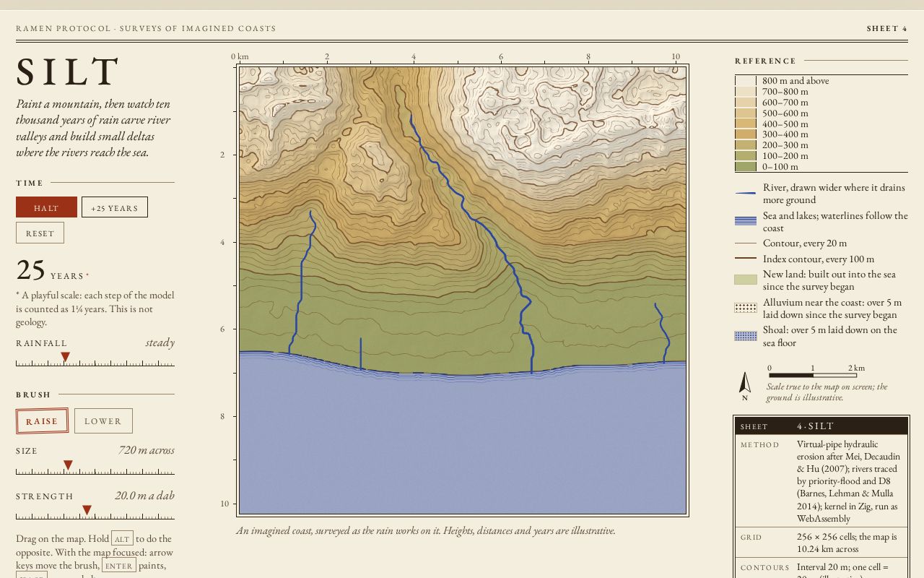Click the map scale bar
The width and height of the screenshot is (924, 578).
click(x=813, y=375)
